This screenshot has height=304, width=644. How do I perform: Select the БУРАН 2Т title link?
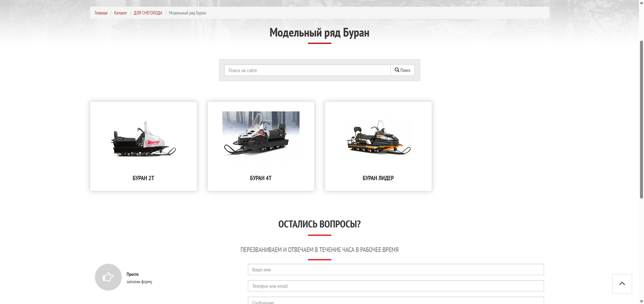(x=143, y=178)
